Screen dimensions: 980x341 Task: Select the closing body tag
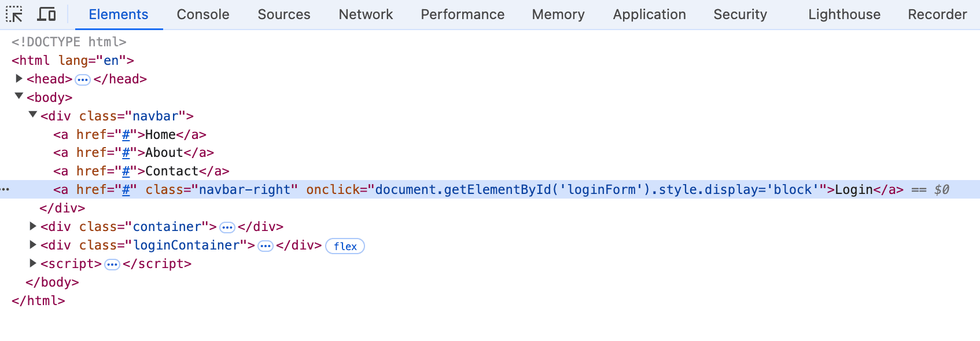52,283
